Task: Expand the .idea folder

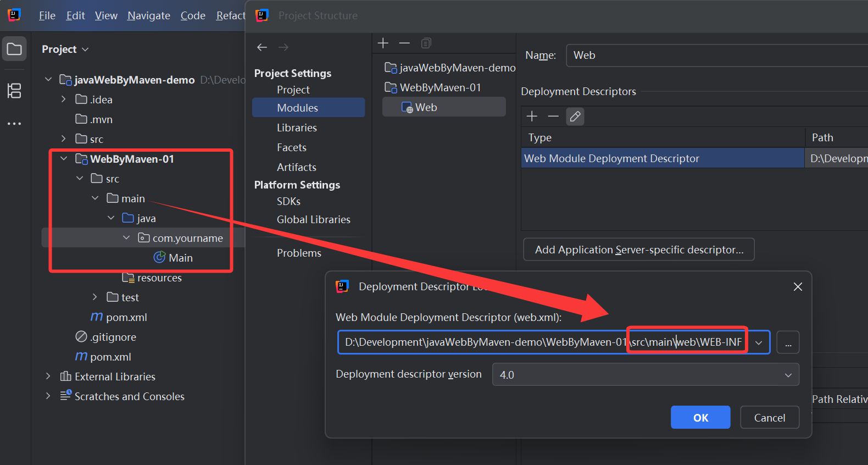Action: 64,99
